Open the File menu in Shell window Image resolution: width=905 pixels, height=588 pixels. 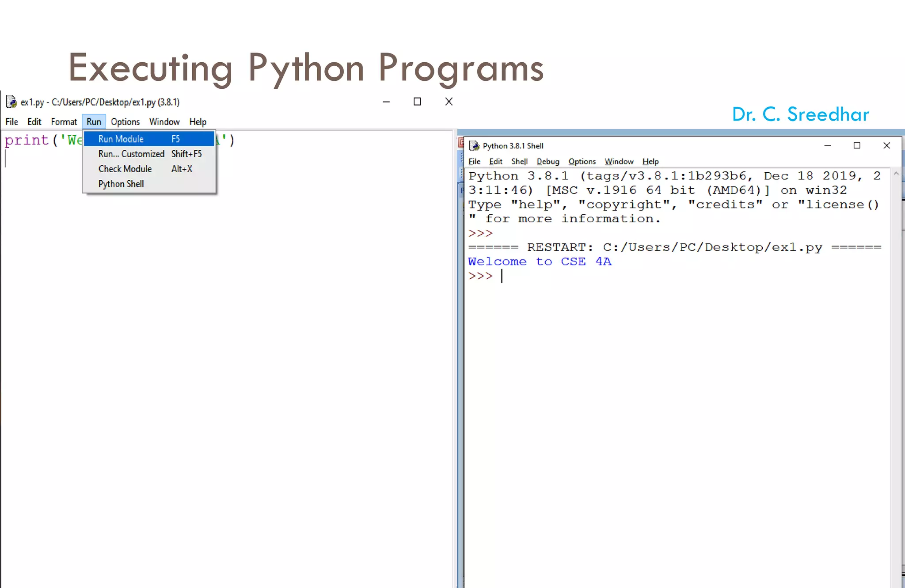click(474, 162)
